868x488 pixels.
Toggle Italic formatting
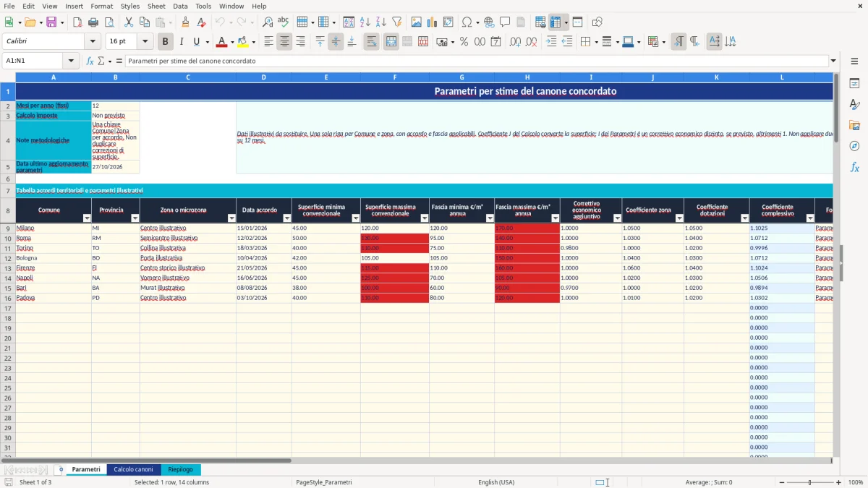pos(181,42)
